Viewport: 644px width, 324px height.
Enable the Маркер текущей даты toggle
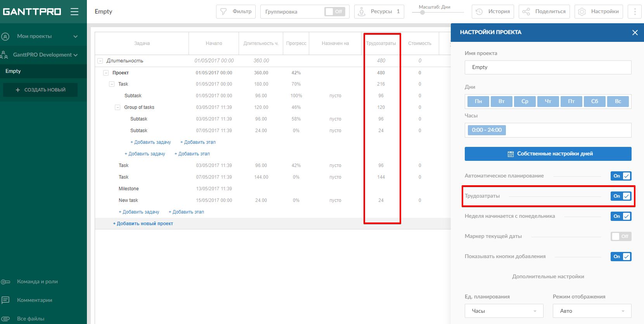[621, 236]
